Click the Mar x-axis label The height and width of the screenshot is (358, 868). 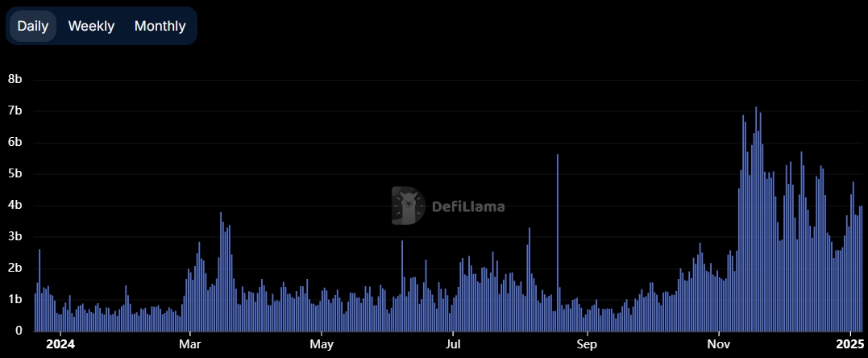click(x=190, y=345)
